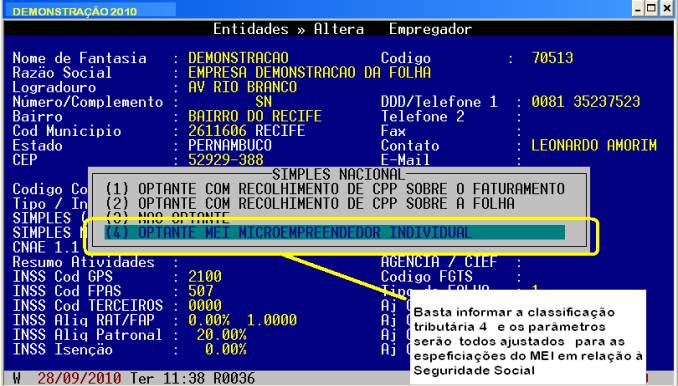This screenshot has width=678, height=386.
Task: Click the Cod Municipio value 2611606
Action: coord(217,131)
